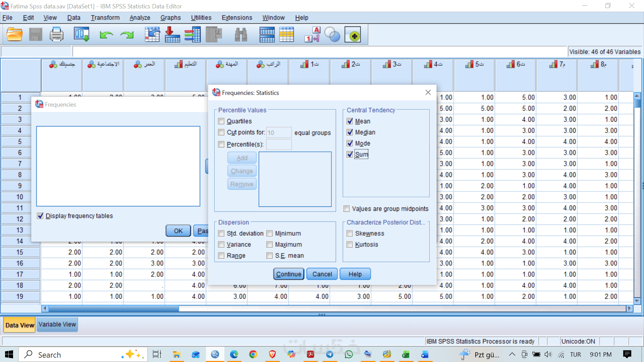Click the Value Labels toolbar icon
This screenshot has width=644, height=362.
point(312,35)
